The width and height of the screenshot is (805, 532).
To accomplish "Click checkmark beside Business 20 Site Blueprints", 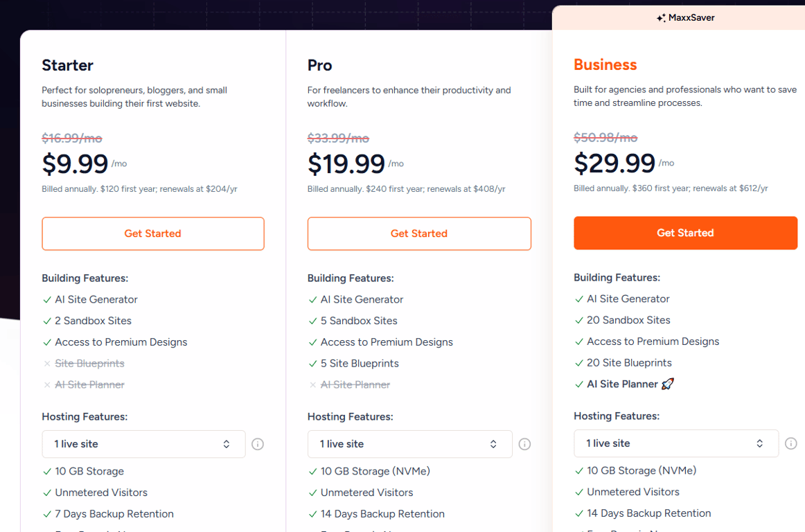I will coord(579,363).
